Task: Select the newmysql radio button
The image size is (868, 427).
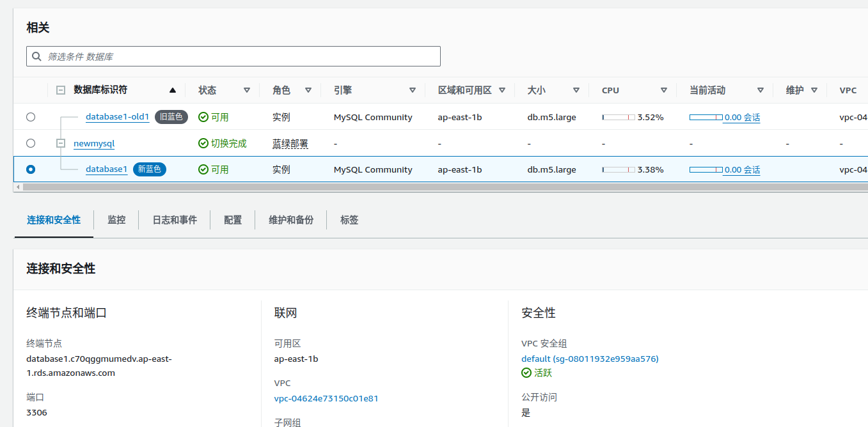Action: coord(31,143)
